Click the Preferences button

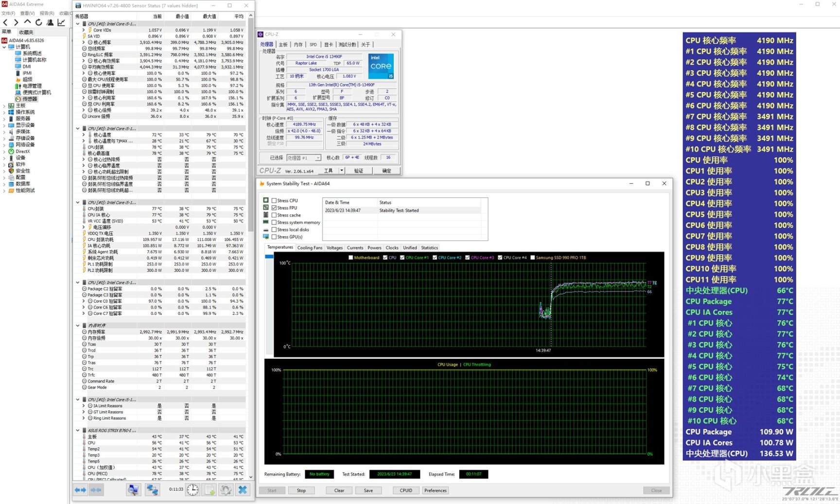coord(435,490)
